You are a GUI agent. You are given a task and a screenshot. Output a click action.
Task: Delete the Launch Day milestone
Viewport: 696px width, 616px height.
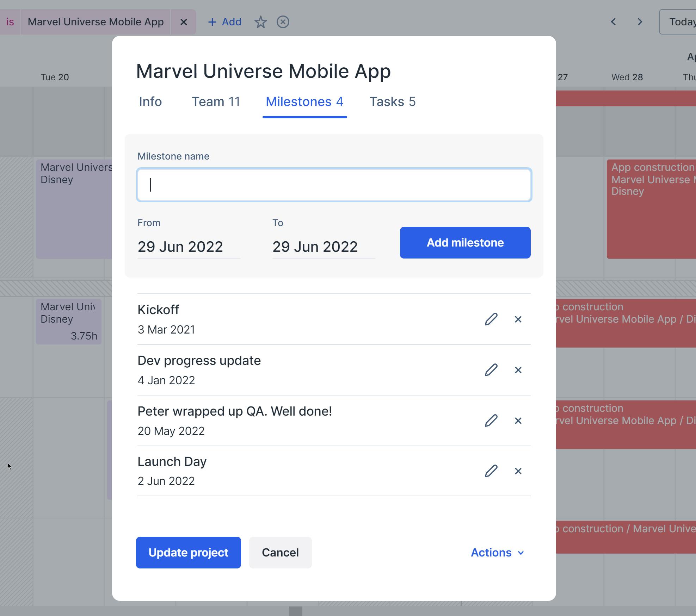(x=518, y=471)
